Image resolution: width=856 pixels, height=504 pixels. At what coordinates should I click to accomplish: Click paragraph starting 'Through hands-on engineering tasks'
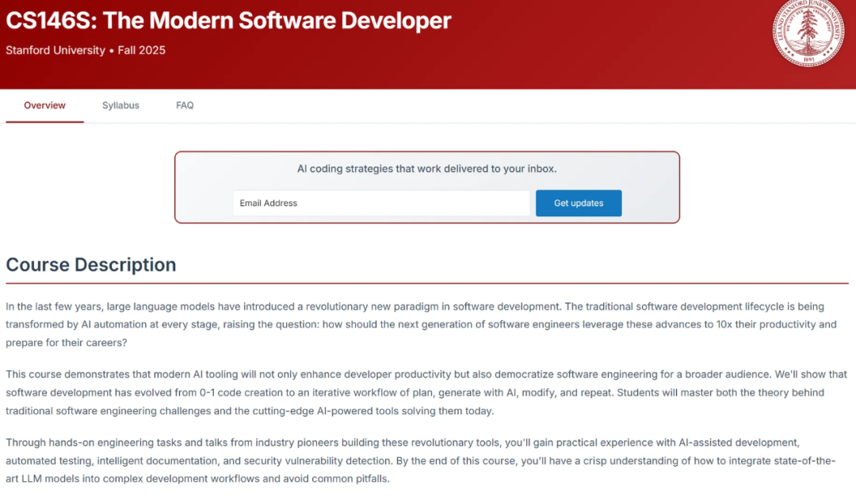[x=421, y=460]
